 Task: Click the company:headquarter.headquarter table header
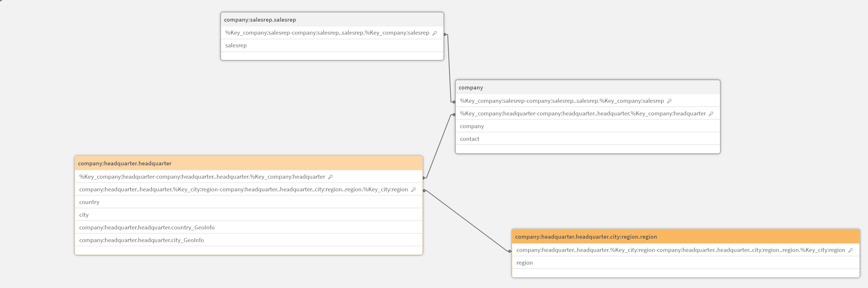click(248, 163)
